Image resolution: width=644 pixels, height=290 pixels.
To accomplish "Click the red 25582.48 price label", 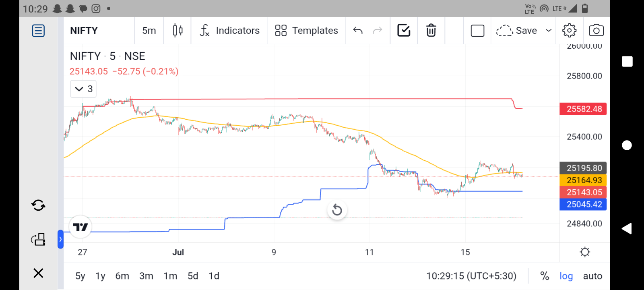I will coord(583,109).
